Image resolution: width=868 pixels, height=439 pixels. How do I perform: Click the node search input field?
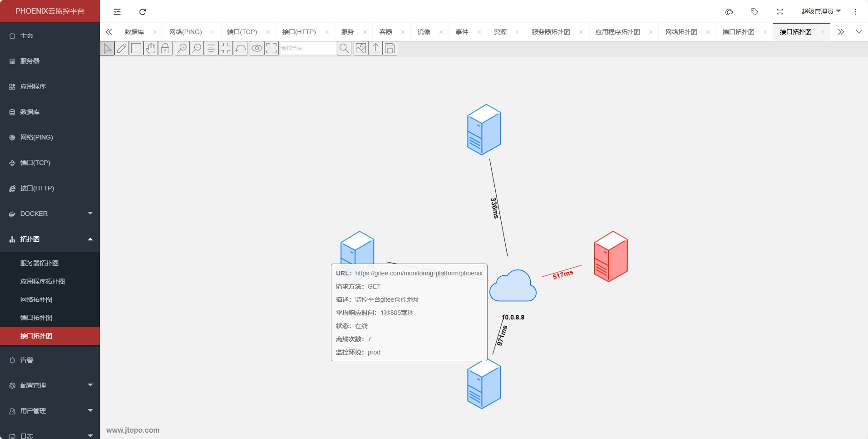pos(308,48)
